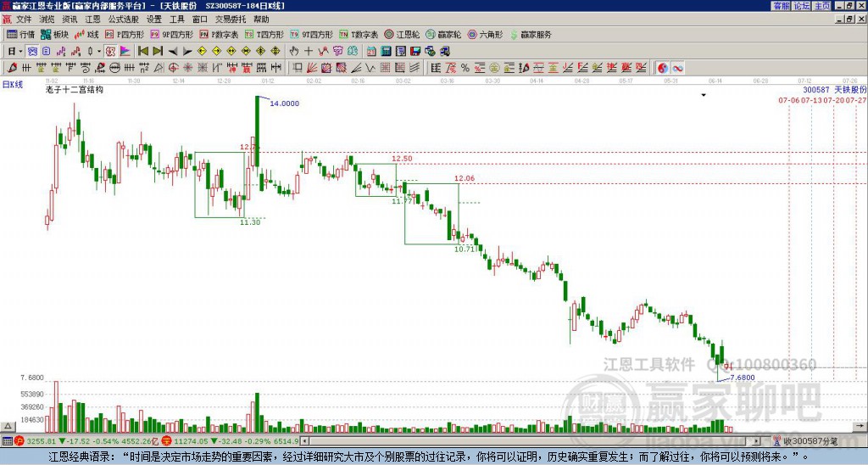Click the yin-yang symbol icon
Viewport: 868px width, 465px height.
(x=663, y=68)
